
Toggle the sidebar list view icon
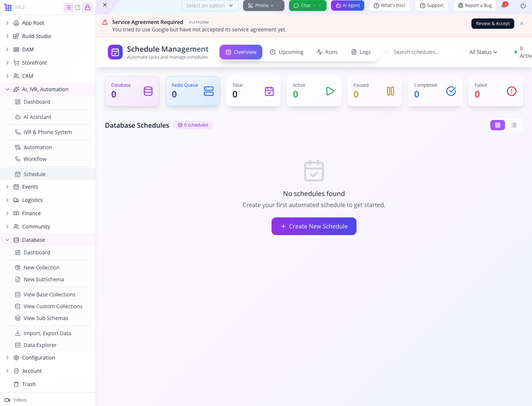(x=68, y=7)
